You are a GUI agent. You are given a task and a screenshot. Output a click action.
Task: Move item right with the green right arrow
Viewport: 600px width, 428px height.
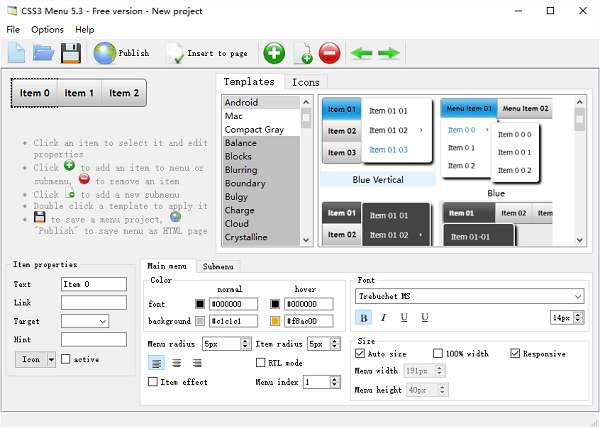[389, 53]
